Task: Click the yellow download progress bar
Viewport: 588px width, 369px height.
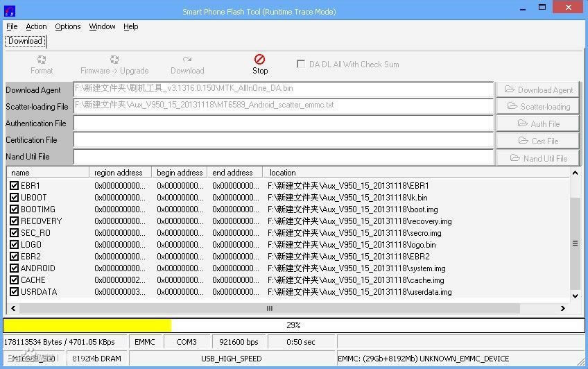Action: 87,325
